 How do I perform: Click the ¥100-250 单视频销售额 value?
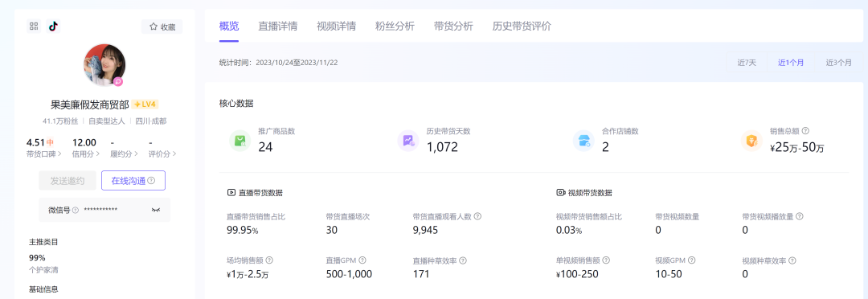tap(577, 274)
